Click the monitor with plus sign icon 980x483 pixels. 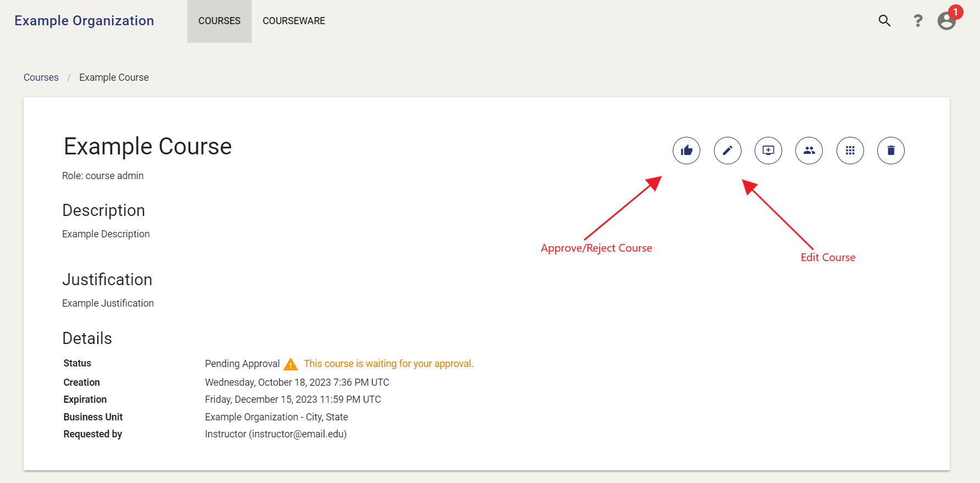(768, 151)
